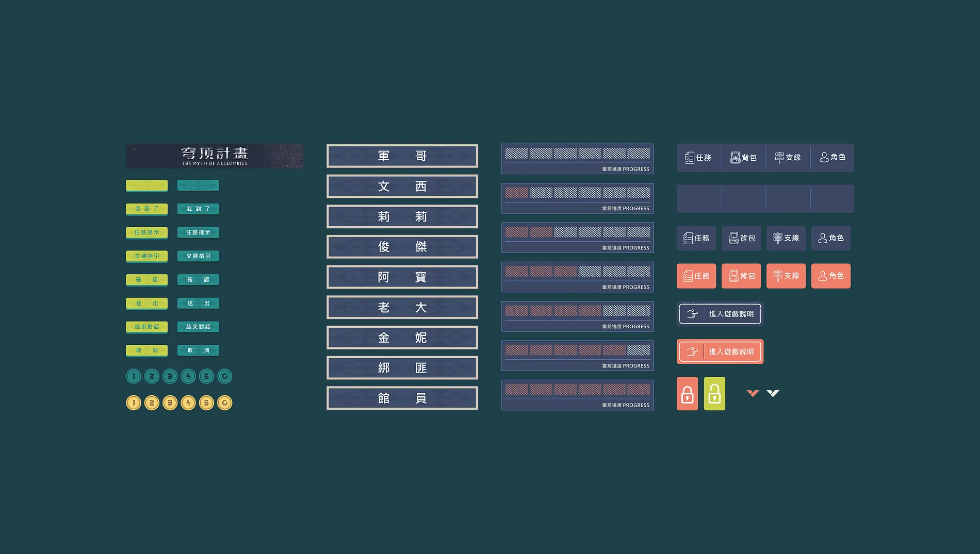This screenshot has width=980, height=554.
Task: Open the 支線 tab in joined navigation bar
Action: pos(788,158)
